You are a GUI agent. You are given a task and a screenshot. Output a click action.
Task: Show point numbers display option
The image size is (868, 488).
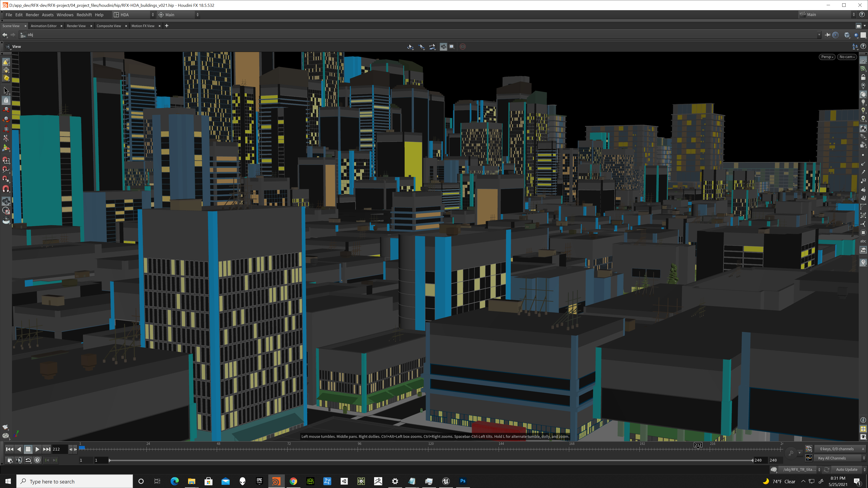[863, 181]
